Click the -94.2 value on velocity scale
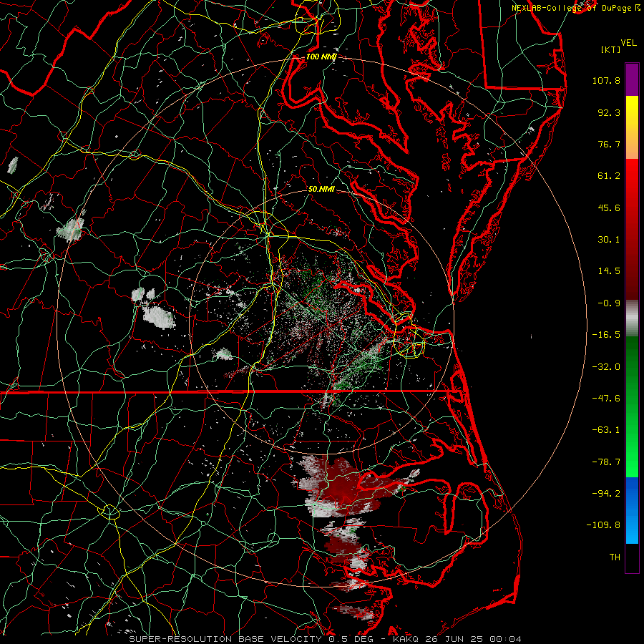The height and width of the screenshot is (644, 644). pyautogui.click(x=606, y=494)
